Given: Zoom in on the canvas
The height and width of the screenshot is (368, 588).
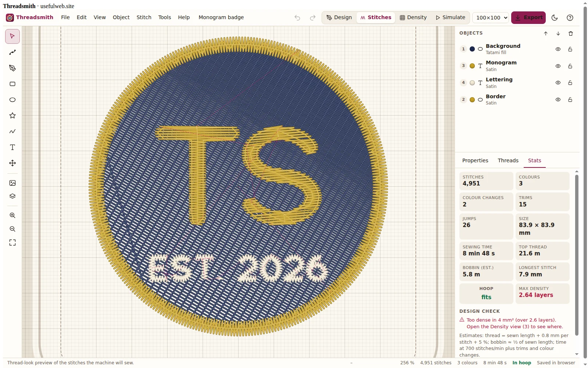Looking at the screenshot, I should 12,215.
